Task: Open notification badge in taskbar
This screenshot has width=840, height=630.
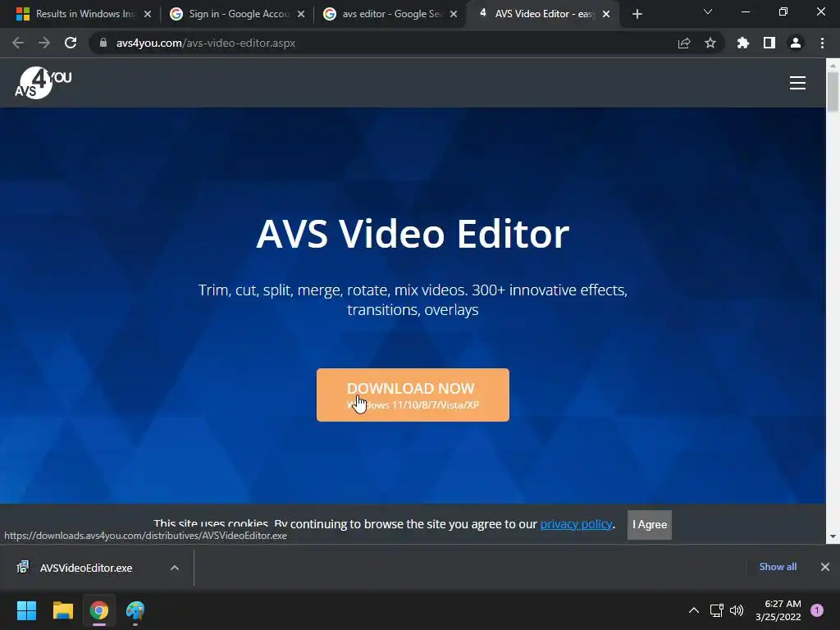Action: pos(817,610)
